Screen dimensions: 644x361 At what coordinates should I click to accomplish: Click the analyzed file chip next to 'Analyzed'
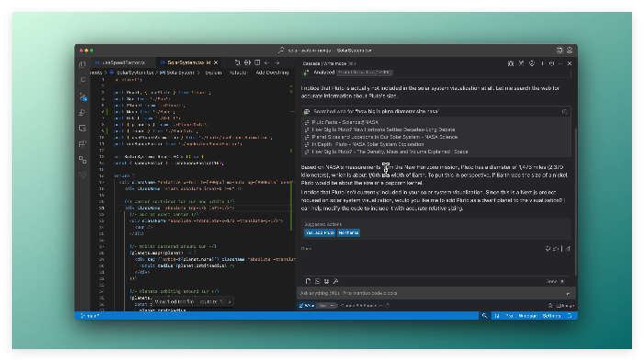(365, 73)
